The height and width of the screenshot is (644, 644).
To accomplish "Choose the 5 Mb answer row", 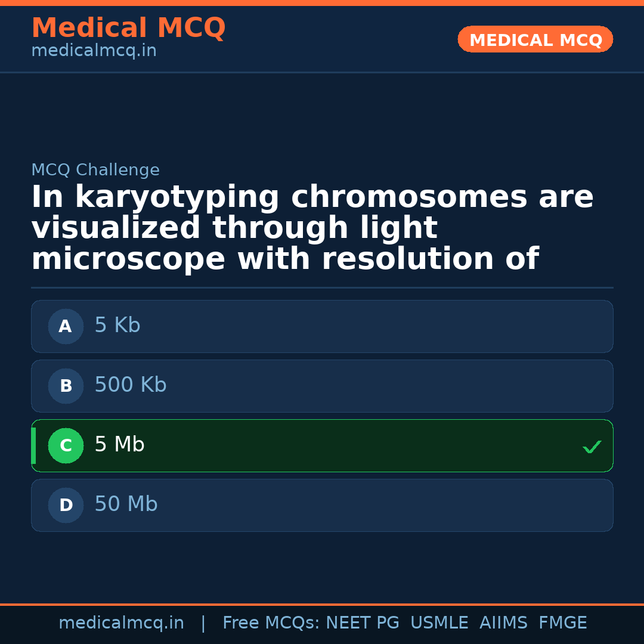I will click(322, 445).
